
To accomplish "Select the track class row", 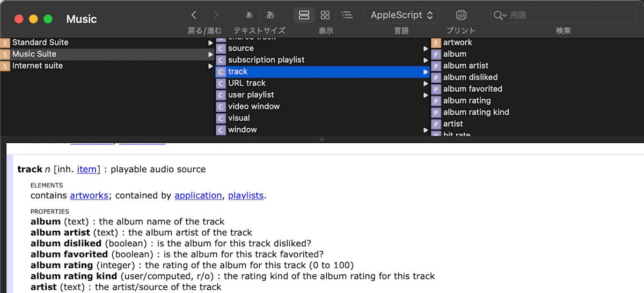I will click(323, 72).
